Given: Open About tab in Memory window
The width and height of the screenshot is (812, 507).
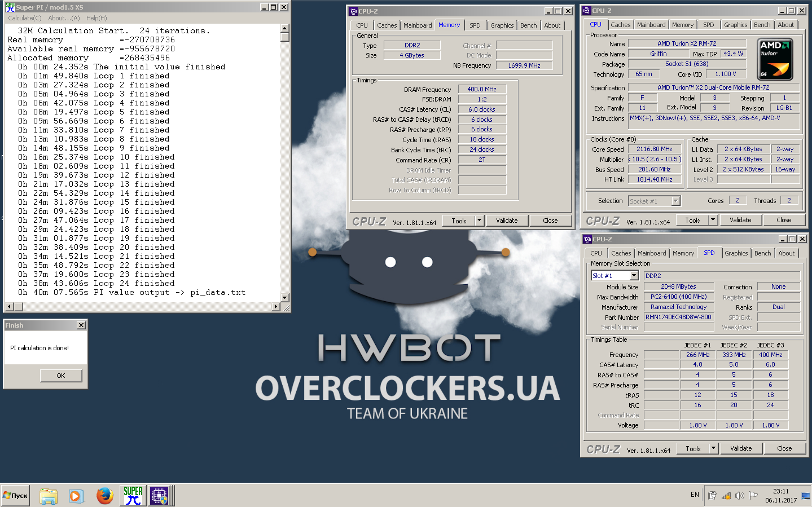Looking at the screenshot, I should coord(552,25).
